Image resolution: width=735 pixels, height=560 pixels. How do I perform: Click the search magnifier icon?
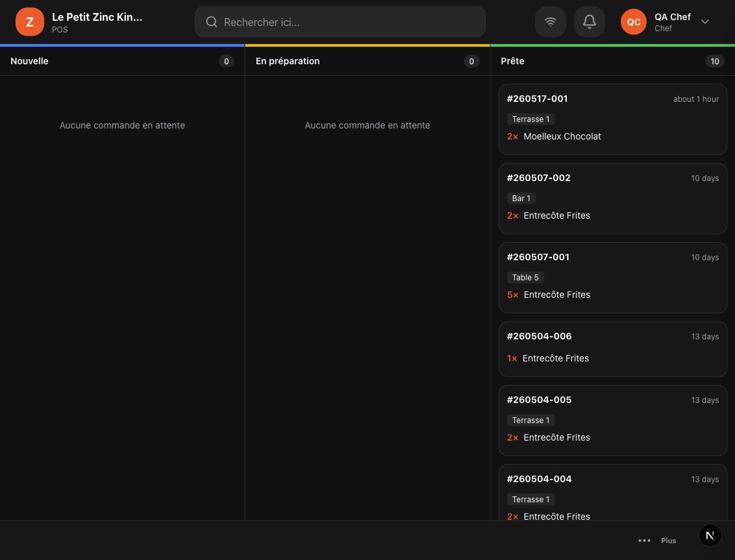coord(212,22)
